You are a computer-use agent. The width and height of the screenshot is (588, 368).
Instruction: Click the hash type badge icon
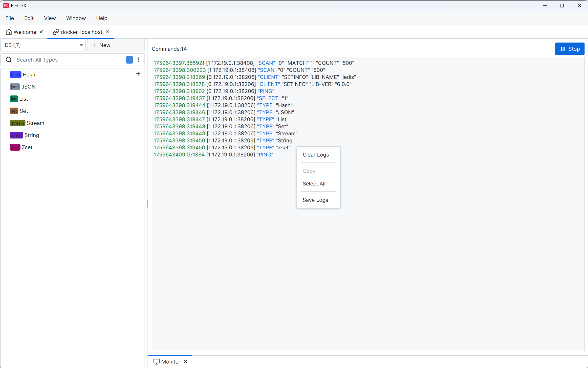tap(15, 75)
